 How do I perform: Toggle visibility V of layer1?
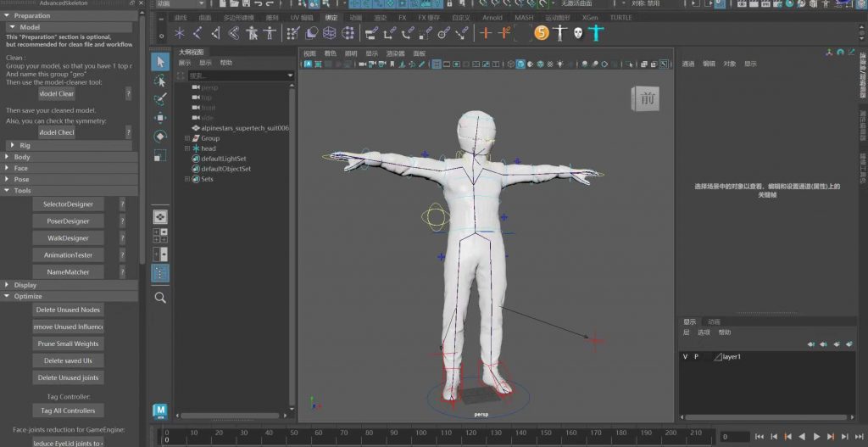(685, 357)
